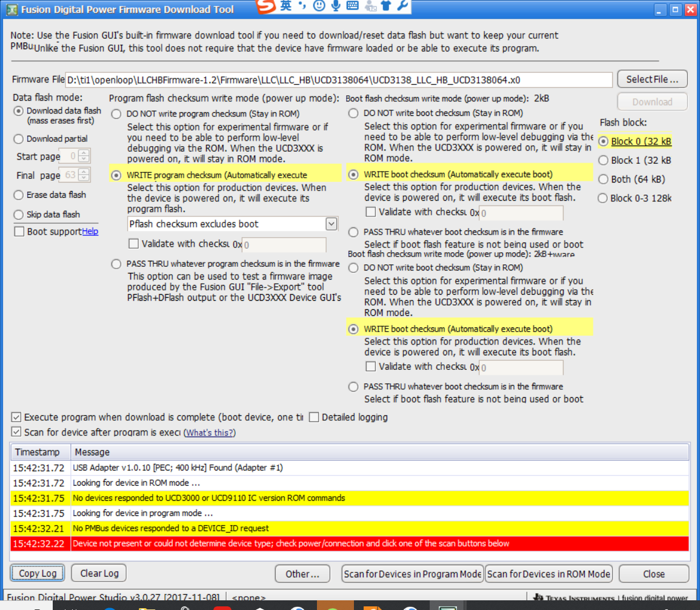Click the Final page spinner arrows
700x610 pixels.
click(x=84, y=175)
